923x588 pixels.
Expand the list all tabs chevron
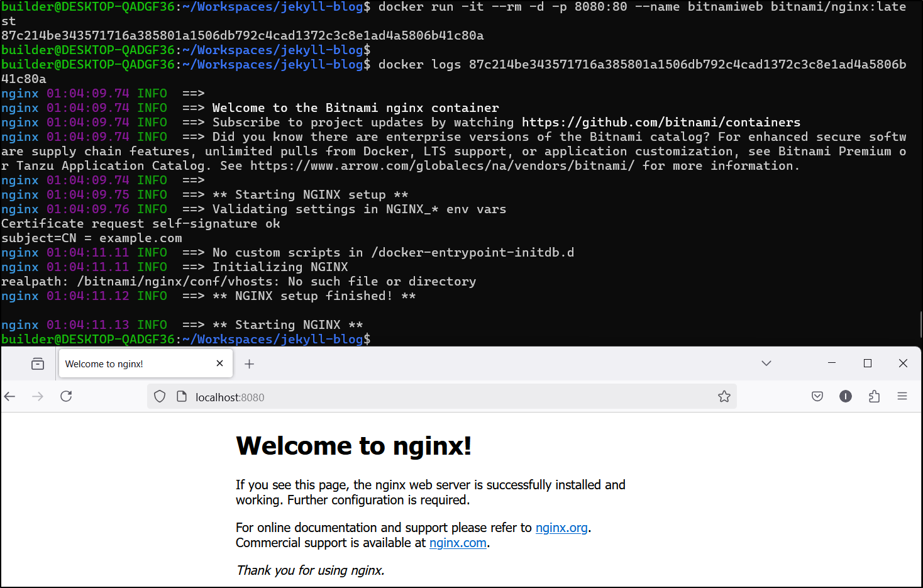coord(766,363)
